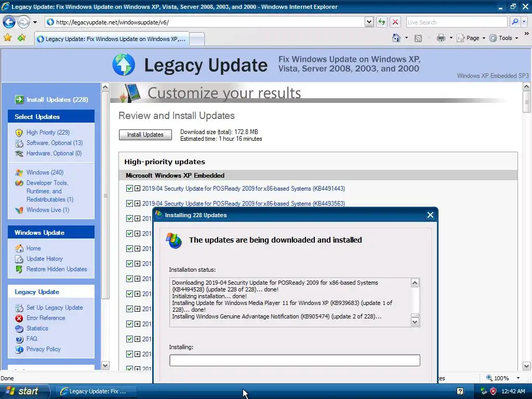
Task: Toggle the seventh update checkbox in list
Action: [x=129, y=278]
